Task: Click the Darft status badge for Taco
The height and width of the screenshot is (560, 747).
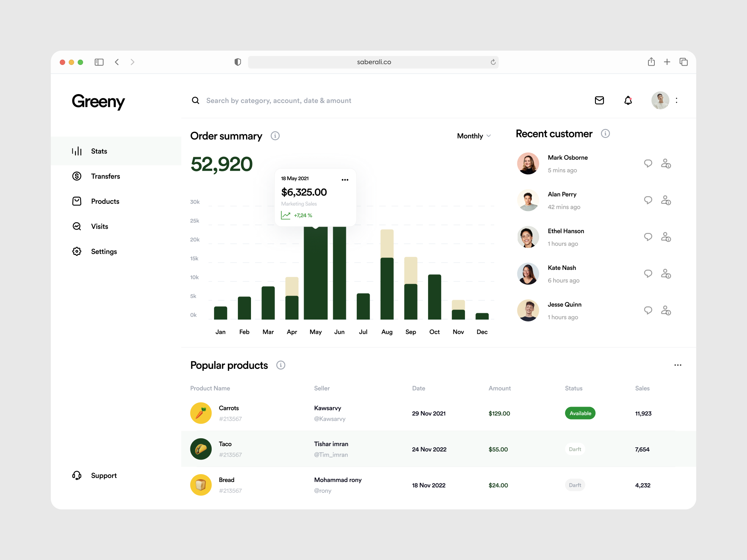Action: click(575, 449)
